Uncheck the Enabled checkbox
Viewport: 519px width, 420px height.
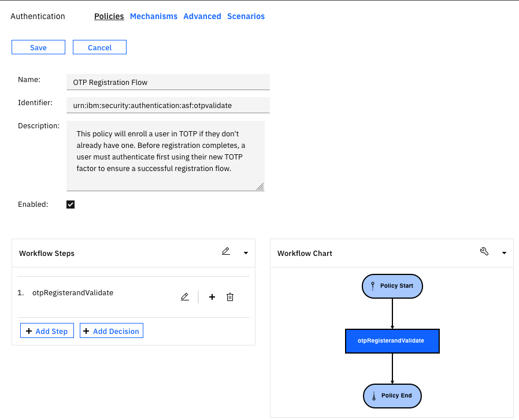[x=71, y=205]
